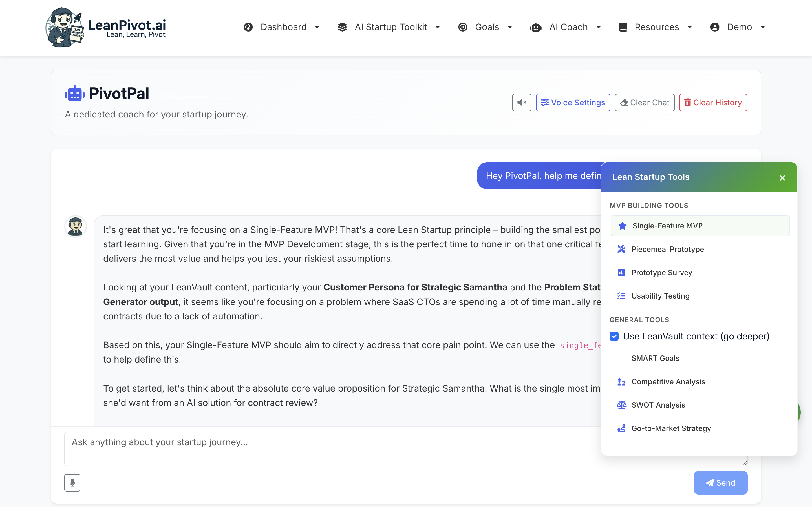Open the Competitive Analysis chess icon
The width and height of the screenshot is (812, 507).
click(x=621, y=382)
